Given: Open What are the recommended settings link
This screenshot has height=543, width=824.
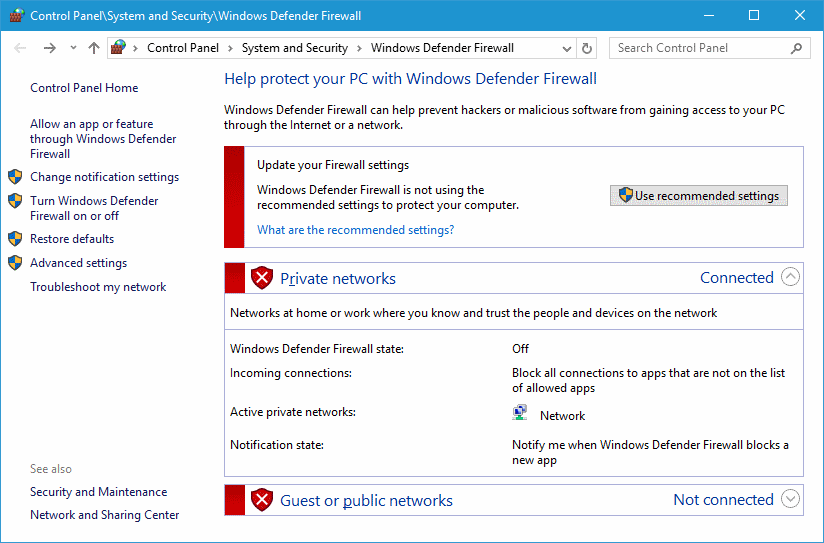Looking at the screenshot, I should [x=355, y=230].
